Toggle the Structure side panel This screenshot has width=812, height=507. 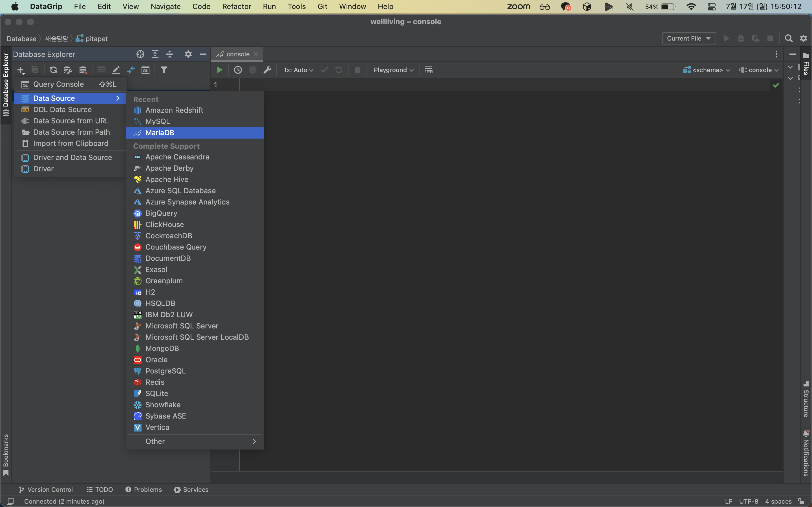click(806, 400)
